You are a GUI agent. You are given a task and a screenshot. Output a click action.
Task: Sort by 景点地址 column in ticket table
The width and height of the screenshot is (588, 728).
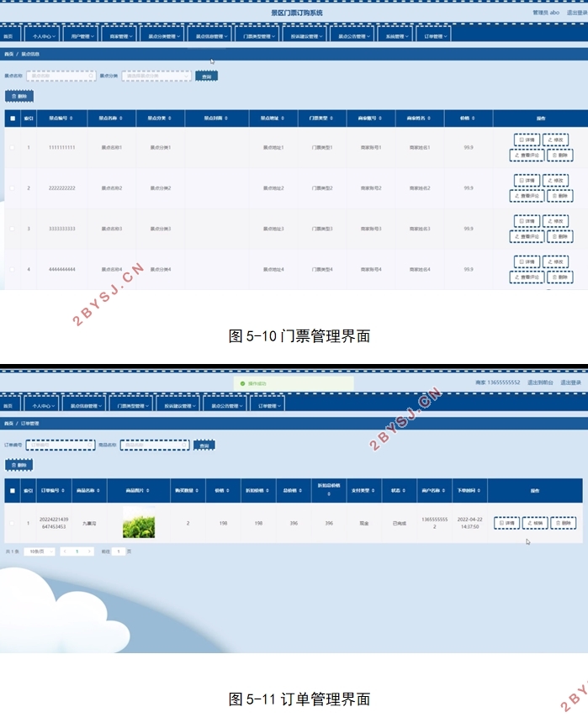(x=283, y=119)
